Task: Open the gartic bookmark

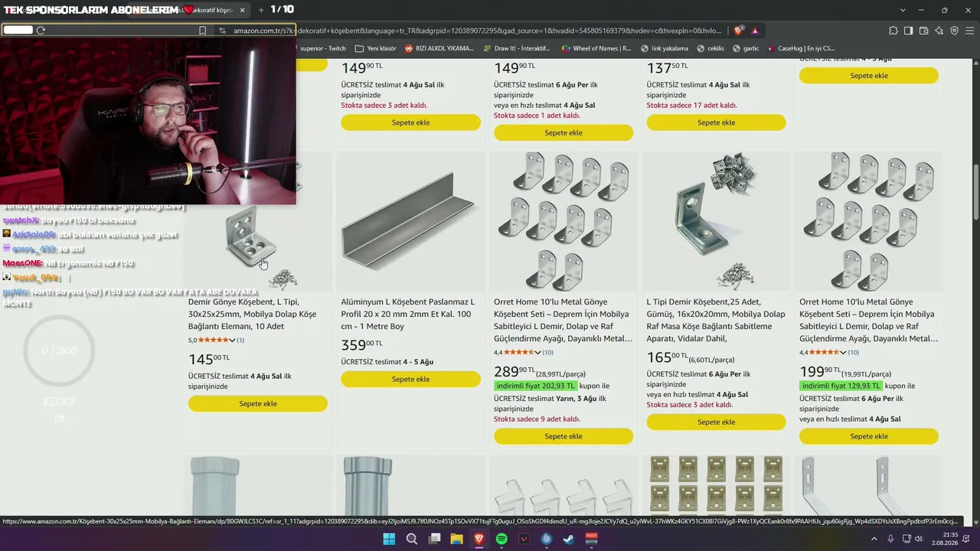Action: (746, 48)
